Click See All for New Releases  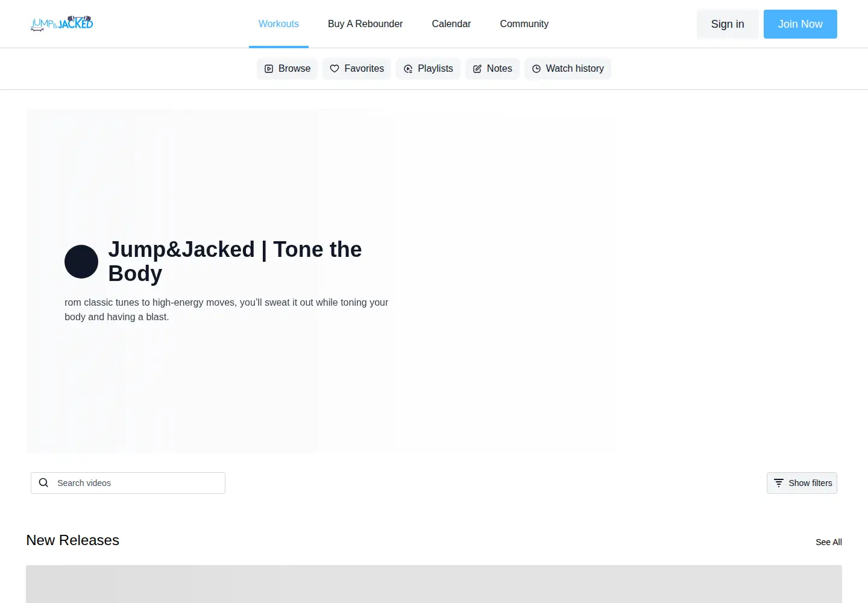coord(829,542)
